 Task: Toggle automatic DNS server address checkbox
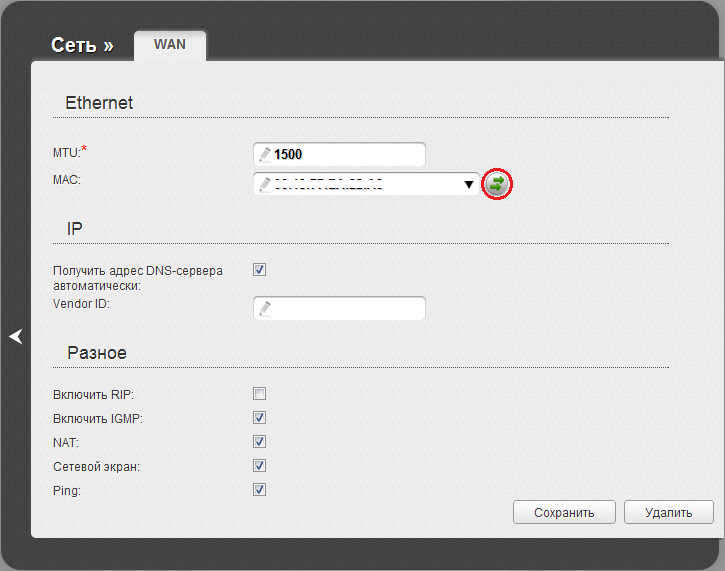tap(259, 270)
